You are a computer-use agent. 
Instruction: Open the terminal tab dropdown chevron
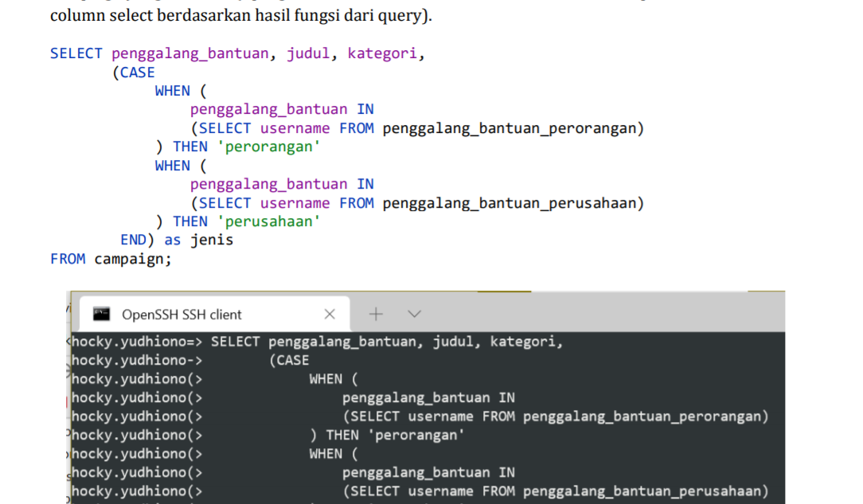point(413,314)
